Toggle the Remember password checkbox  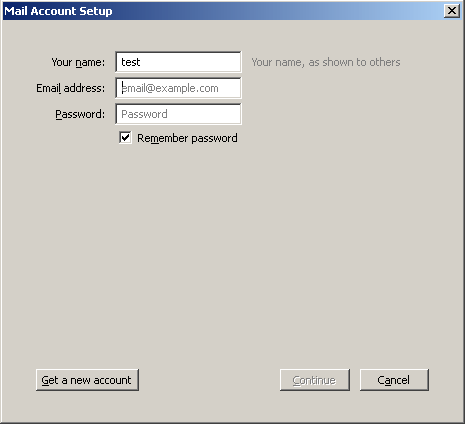(125, 138)
